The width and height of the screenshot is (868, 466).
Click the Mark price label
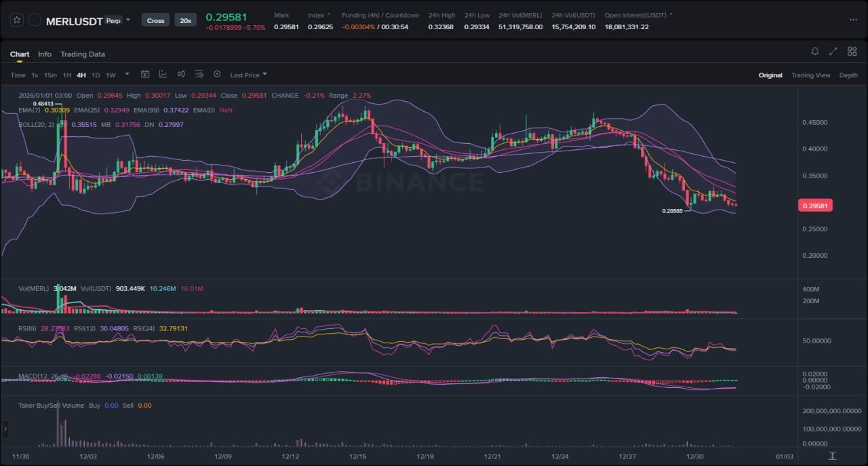pos(281,15)
